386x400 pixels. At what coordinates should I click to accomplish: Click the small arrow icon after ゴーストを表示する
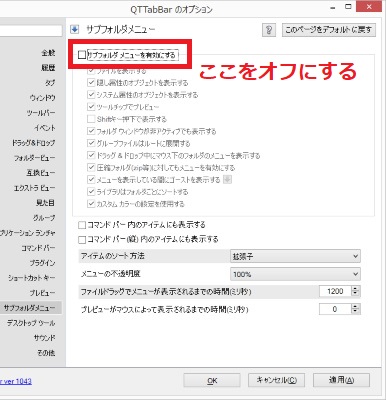(x=227, y=180)
